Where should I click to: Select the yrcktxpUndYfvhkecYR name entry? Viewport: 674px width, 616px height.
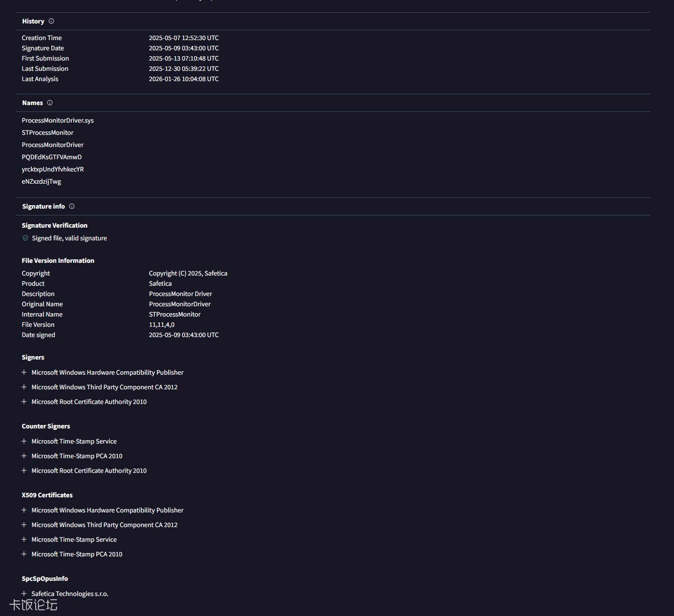[x=53, y=170]
